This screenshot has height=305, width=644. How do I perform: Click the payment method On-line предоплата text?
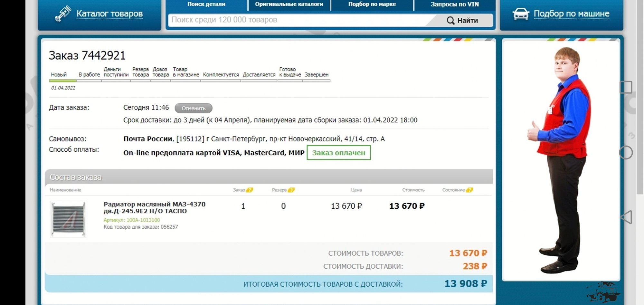(214, 153)
